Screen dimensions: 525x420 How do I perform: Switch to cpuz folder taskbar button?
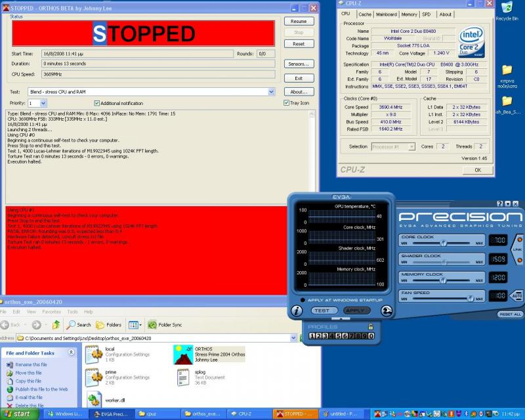point(157,414)
